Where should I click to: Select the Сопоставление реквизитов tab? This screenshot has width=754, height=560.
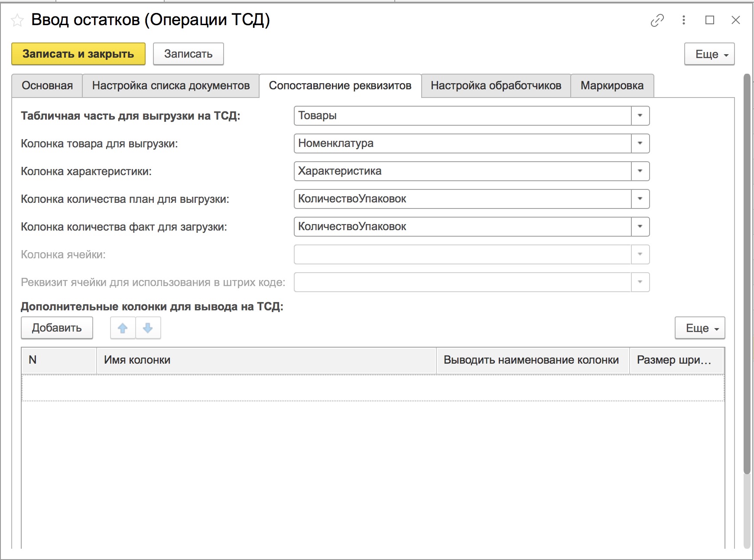340,86
